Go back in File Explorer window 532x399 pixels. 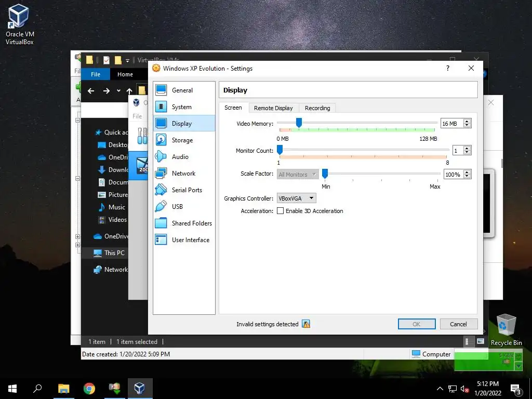91,91
